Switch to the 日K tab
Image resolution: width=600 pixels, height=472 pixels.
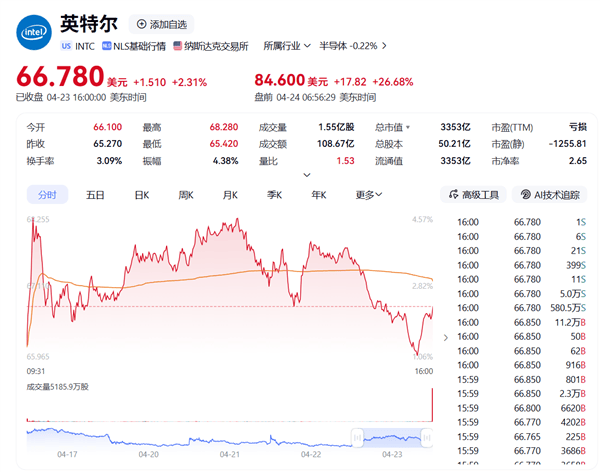tap(142, 195)
